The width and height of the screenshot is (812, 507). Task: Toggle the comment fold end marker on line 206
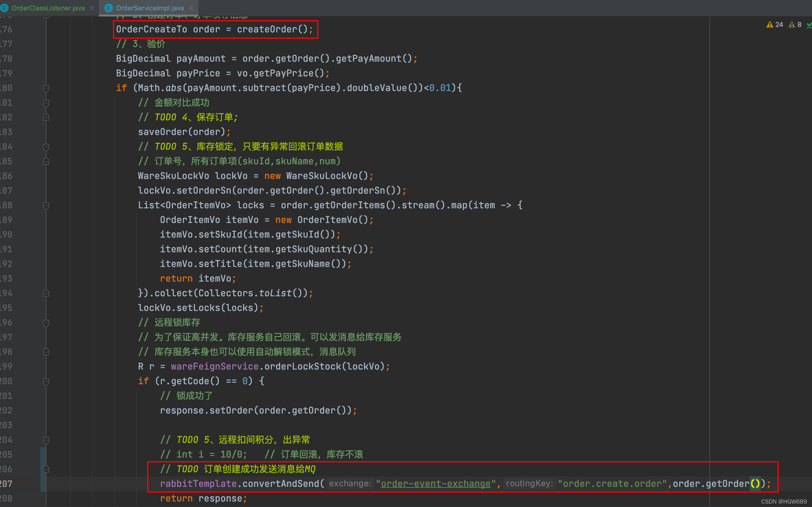pyautogui.click(x=46, y=469)
